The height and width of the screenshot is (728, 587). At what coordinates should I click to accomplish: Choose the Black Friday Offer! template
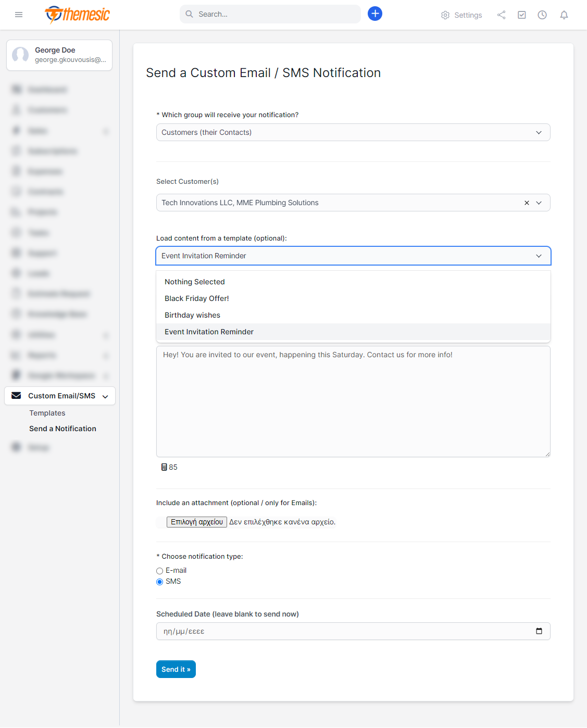(197, 298)
